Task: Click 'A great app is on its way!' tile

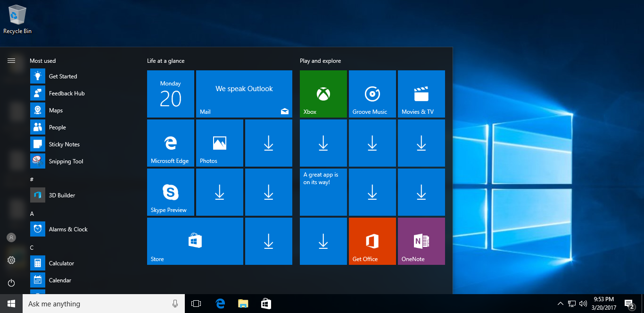Action: click(x=323, y=192)
